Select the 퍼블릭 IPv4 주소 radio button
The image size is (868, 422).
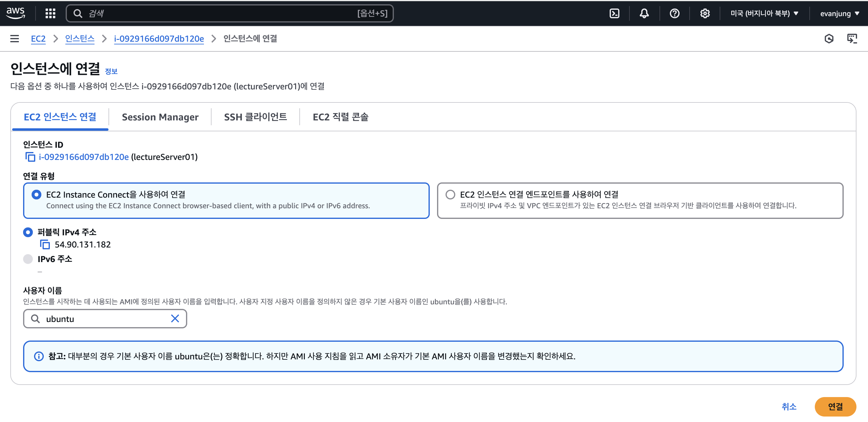(28, 232)
